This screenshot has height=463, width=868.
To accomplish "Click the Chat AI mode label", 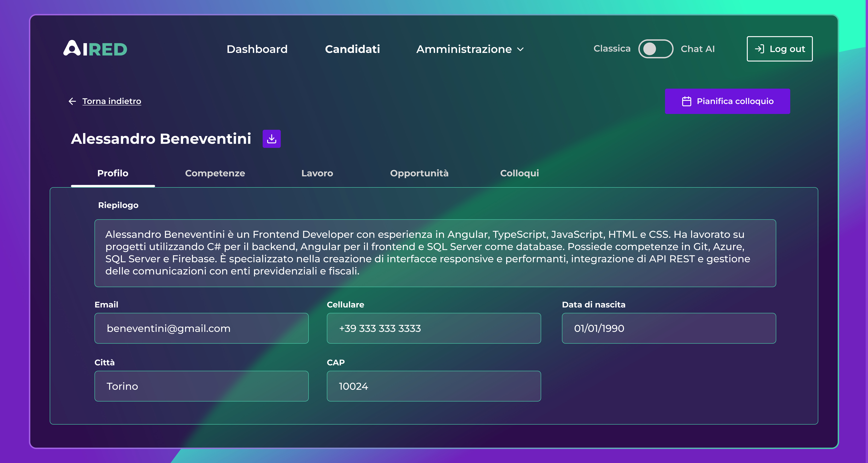I will pyautogui.click(x=698, y=49).
